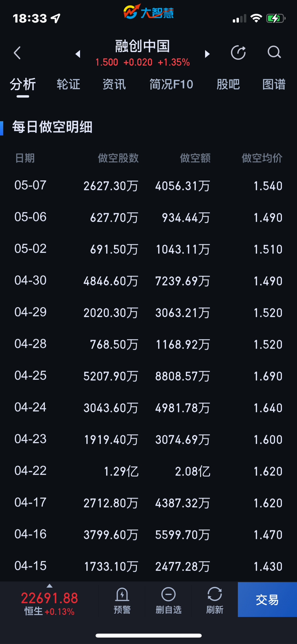Switch to the 图谱 tab
This screenshot has height=644, width=297.
[x=274, y=84]
